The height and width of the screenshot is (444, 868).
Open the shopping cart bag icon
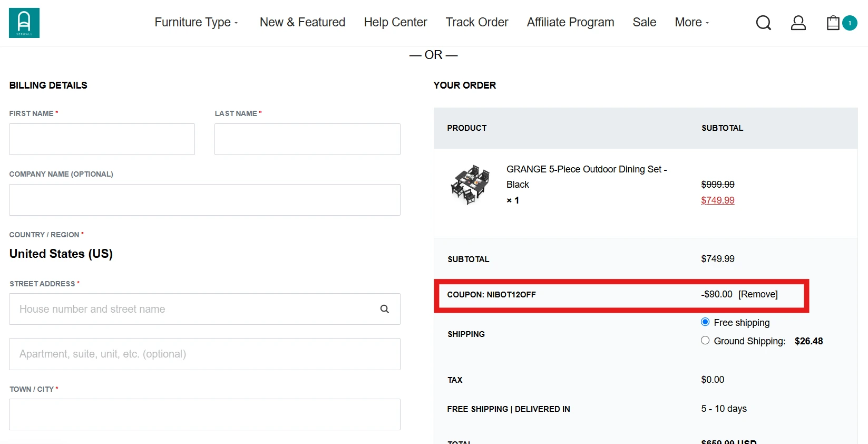[x=833, y=23]
